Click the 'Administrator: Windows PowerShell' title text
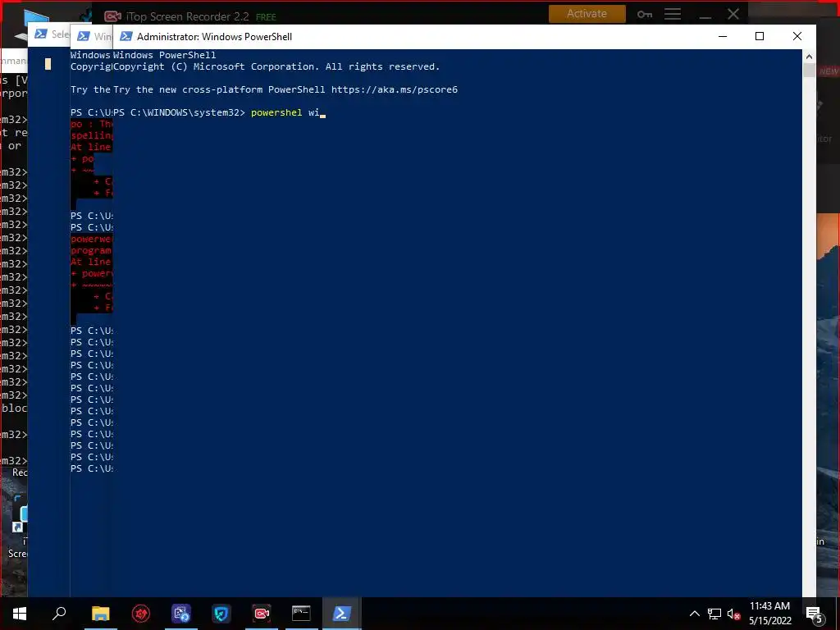Viewport: 840px width, 630px height. point(214,36)
